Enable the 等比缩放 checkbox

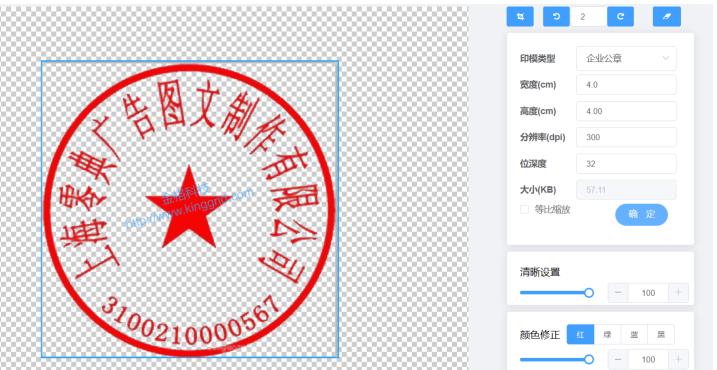(524, 209)
